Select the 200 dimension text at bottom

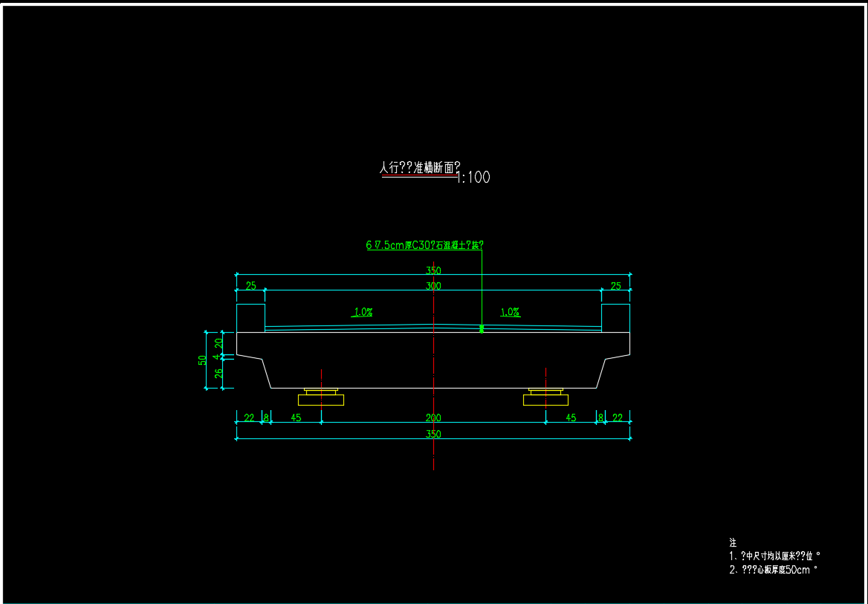tap(433, 418)
